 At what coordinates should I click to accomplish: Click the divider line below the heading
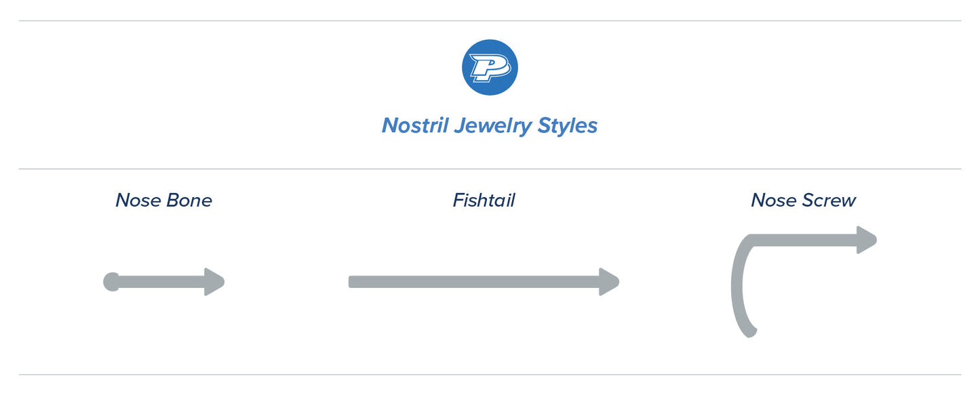click(x=490, y=169)
